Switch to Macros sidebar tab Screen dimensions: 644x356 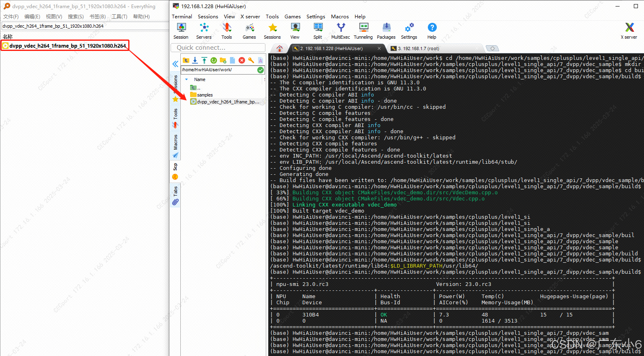pos(175,146)
